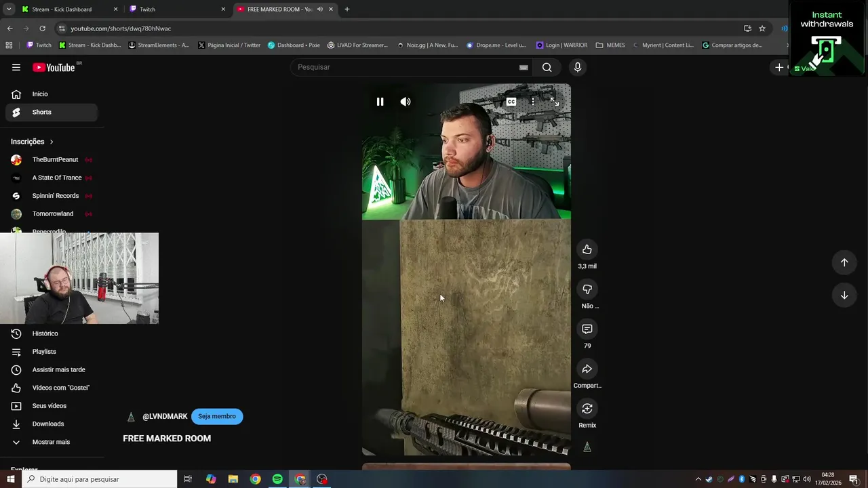
Task: Dislike the Short with thumbs-down
Action: coord(587,289)
